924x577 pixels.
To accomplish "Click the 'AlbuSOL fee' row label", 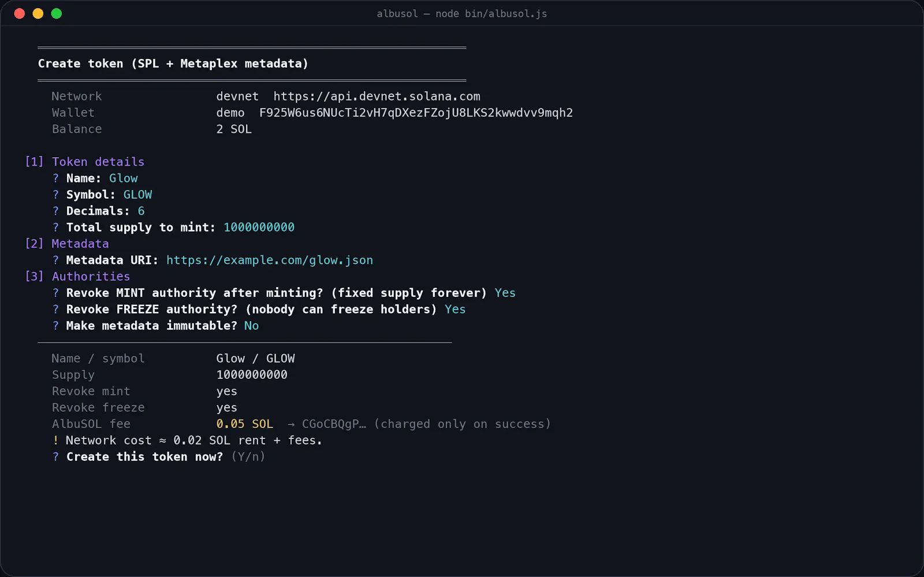I will click(x=91, y=424).
